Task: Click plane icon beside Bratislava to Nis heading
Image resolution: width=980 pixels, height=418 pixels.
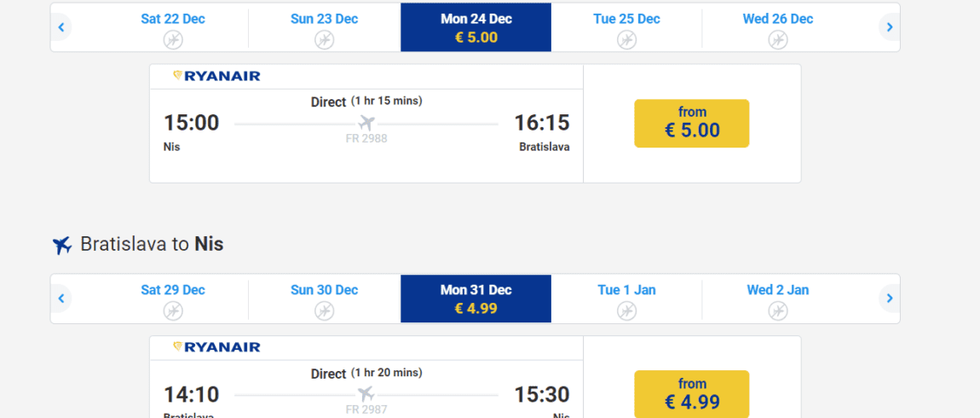Action: click(x=62, y=246)
